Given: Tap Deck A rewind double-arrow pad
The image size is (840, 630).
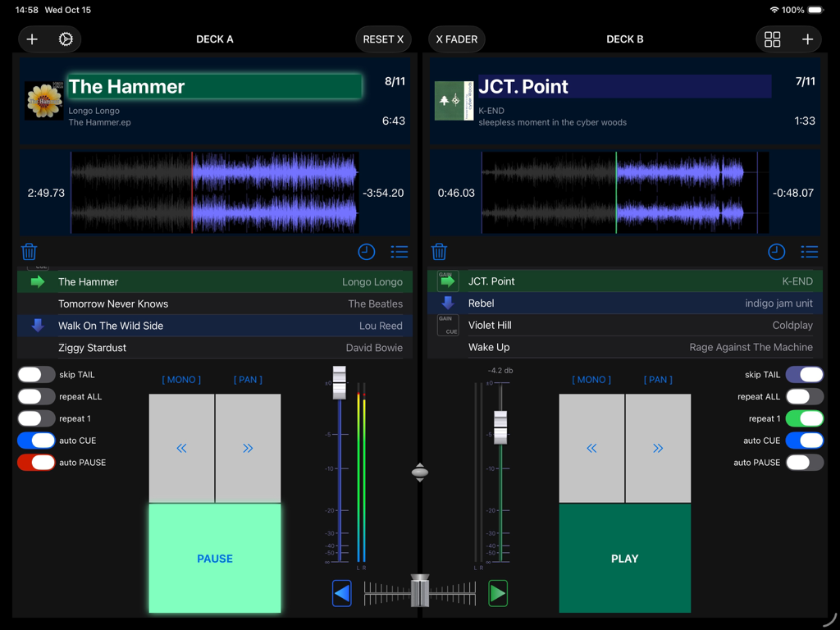Looking at the screenshot, I should (181, 448).
